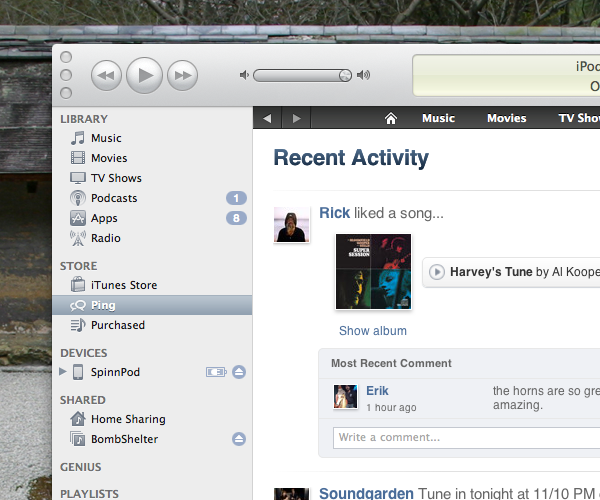Select BombShelter shared library

[x=124, y=439]
